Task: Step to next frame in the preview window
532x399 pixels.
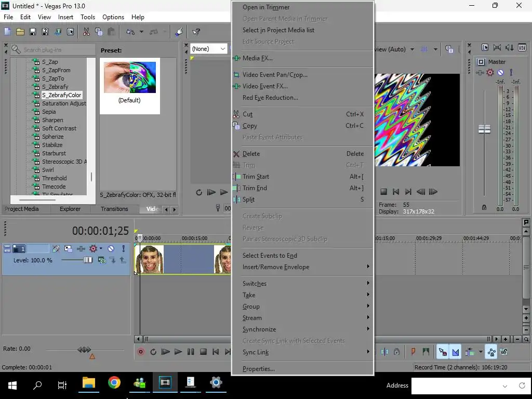Action: 433,192
